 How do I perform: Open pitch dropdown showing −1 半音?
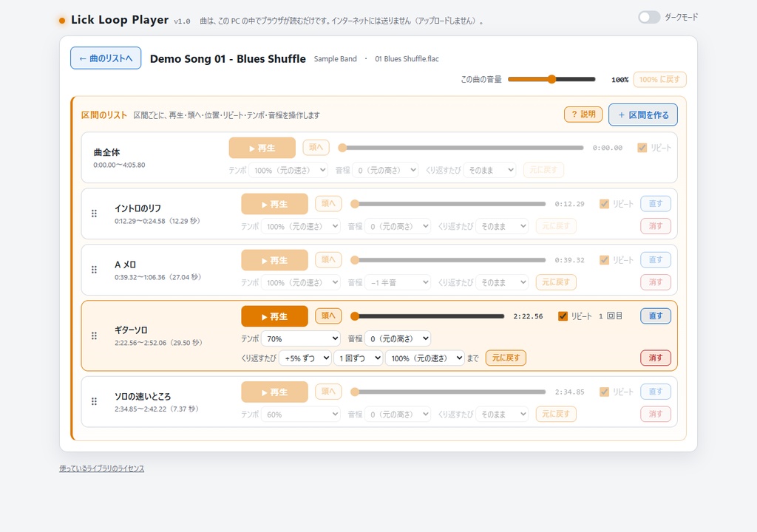tap(398, 282)
